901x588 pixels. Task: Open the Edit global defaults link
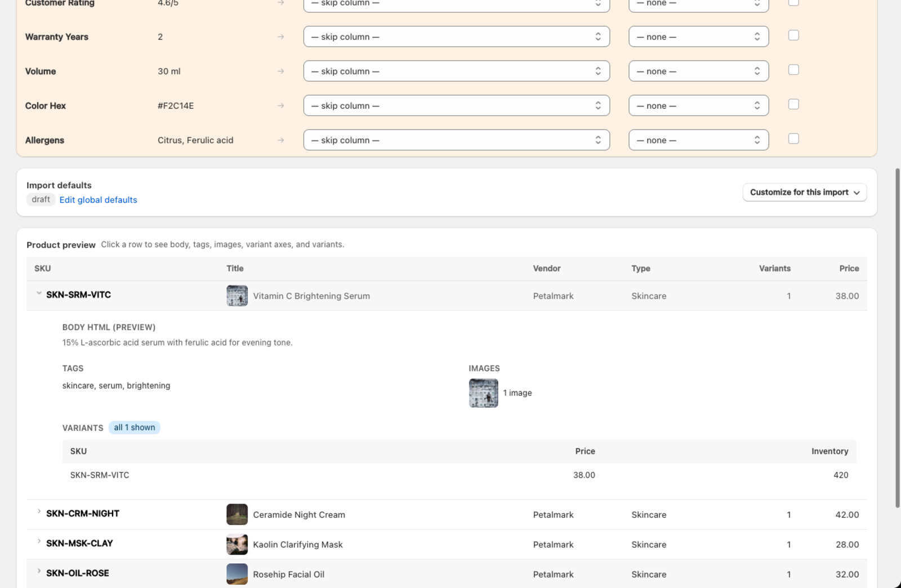pos(98,200)
